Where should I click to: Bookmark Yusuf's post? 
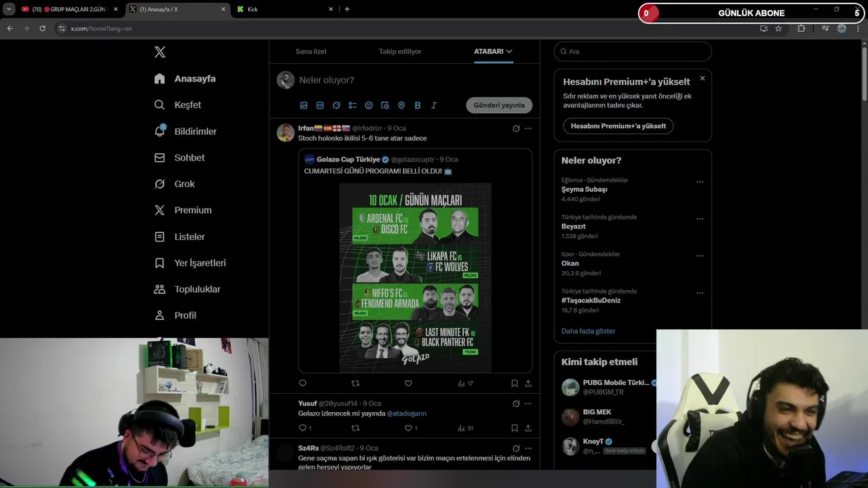515,428
